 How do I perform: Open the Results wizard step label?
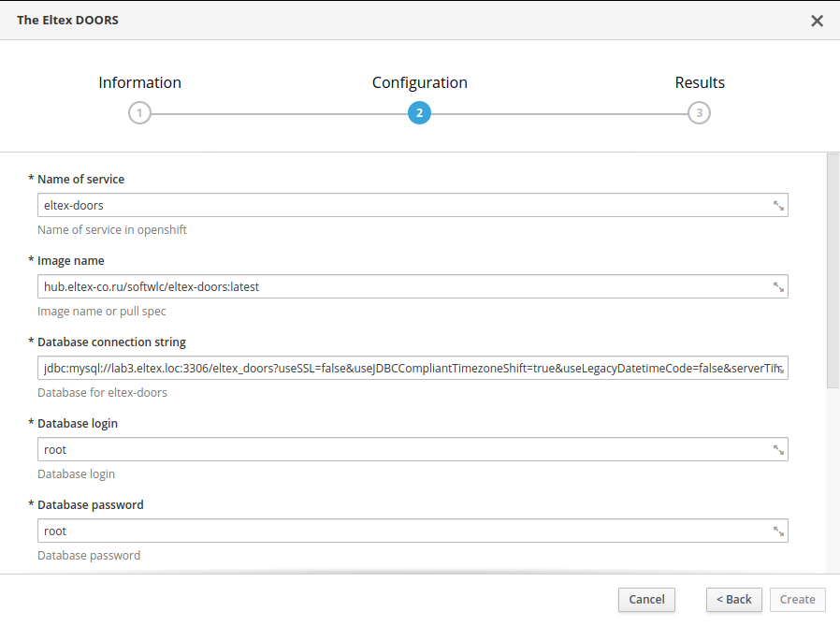pyautogui.click(x=700, y=82)
